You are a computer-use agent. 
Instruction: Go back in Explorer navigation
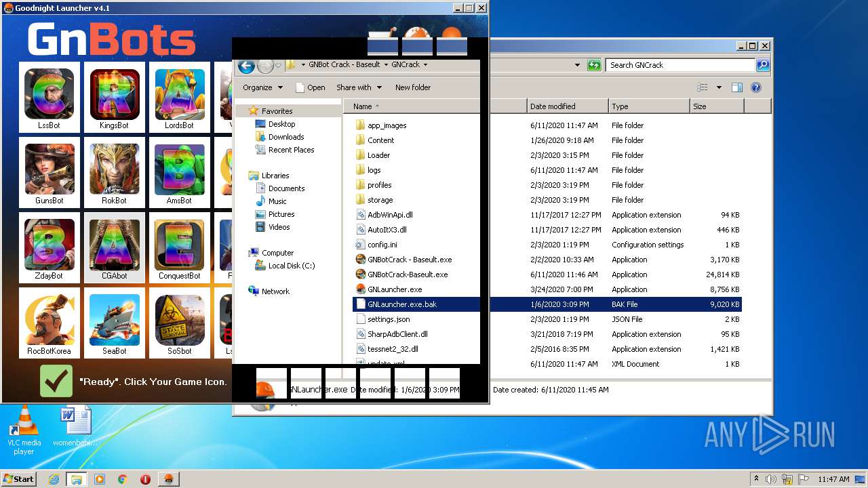coord(246,66)
